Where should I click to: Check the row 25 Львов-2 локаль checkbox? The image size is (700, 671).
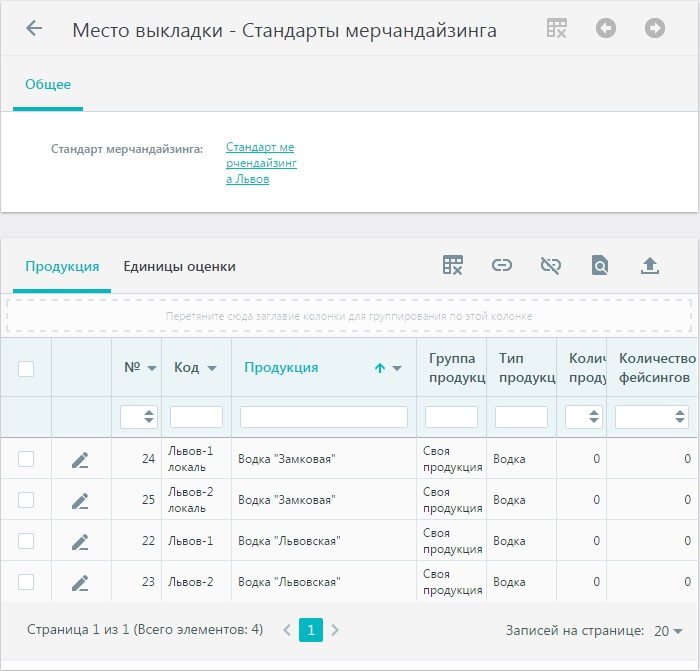click(26, 500)
